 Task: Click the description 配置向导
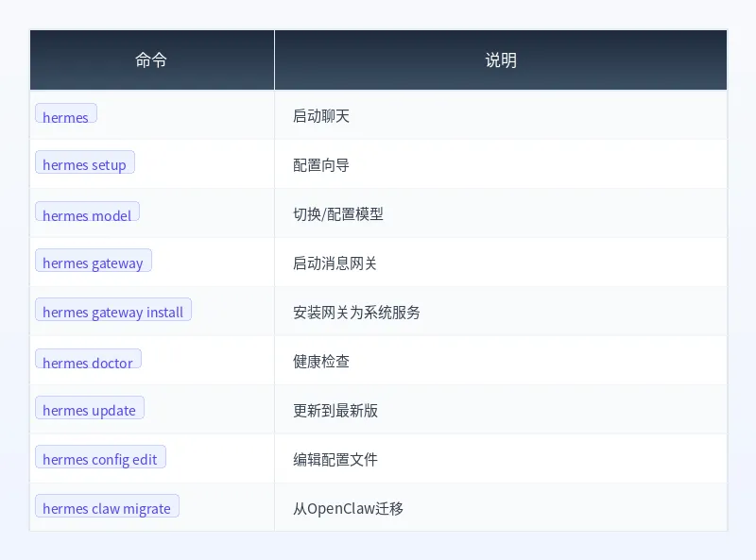tap(321, 165)
